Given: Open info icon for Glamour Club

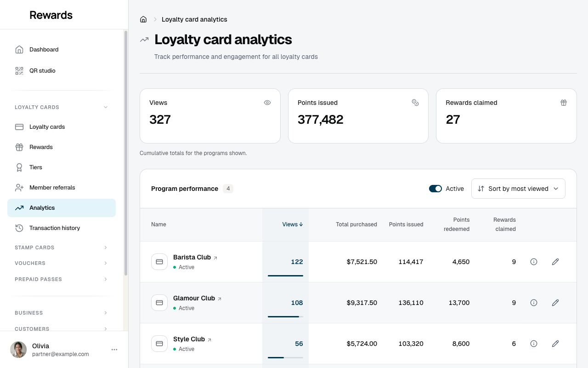Looking at the screenshot, I should (x=534, y=303).
